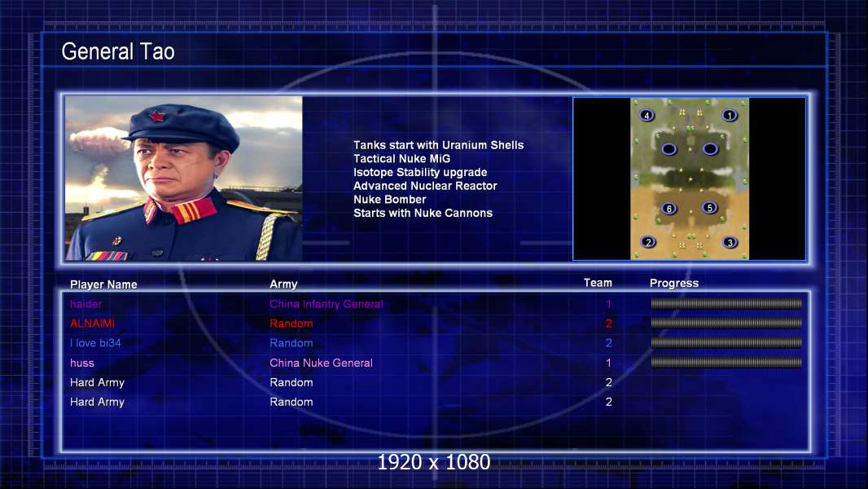Click Advanced Nuclear Reactor text
The image size is (868, 489).
425,186
